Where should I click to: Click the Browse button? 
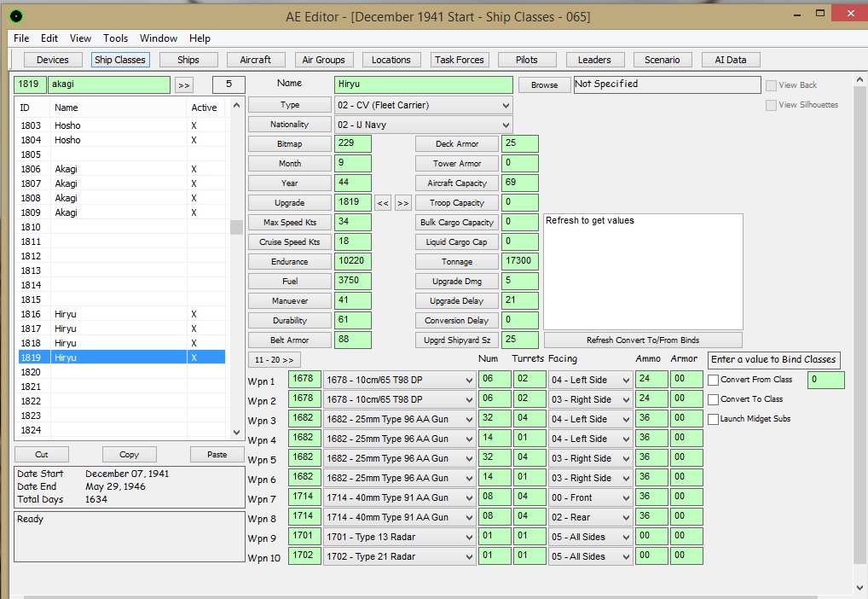point(544,85)
